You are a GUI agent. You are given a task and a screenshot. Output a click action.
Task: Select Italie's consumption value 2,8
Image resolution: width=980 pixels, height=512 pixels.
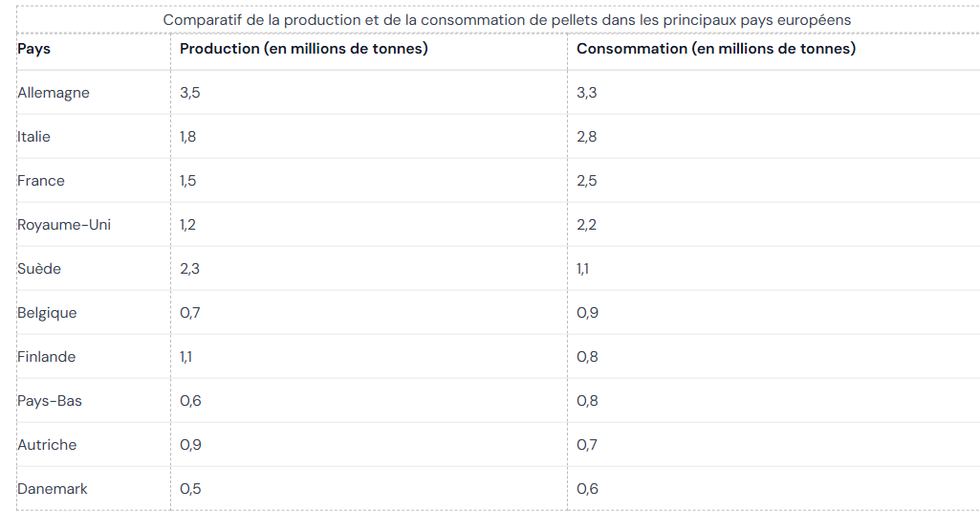(x=587, y=137)
